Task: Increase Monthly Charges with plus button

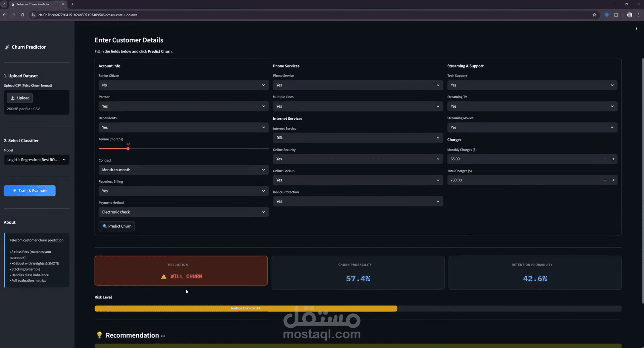Action: click(613, 159)
